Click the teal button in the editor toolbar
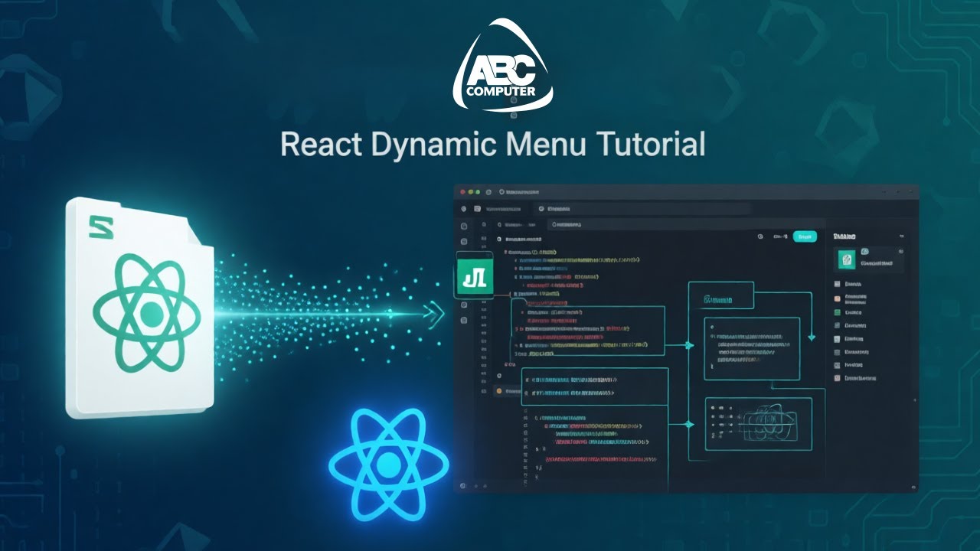Viewport: 980px width, 551px height. [x=805, y=237]
